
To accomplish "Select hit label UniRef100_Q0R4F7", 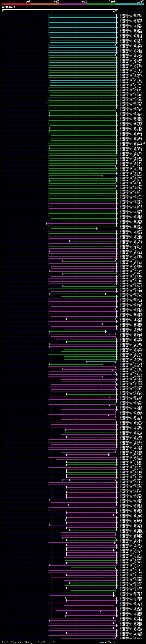I will pyautogui.click(x=131, y=40).
